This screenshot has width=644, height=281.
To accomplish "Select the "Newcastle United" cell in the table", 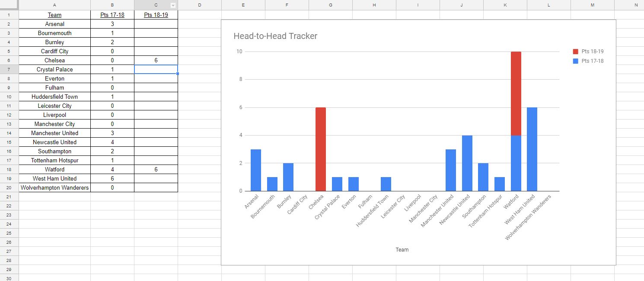I will [x=54, y=142].
